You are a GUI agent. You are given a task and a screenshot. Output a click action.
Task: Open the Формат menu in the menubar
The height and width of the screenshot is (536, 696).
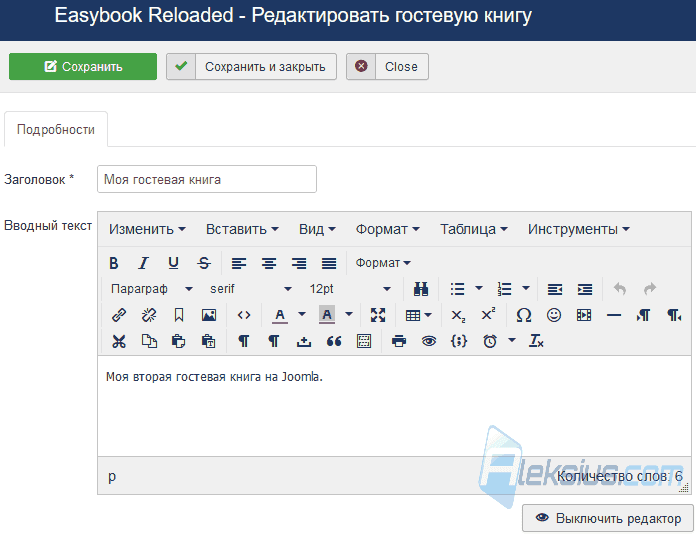coord(387,229)
